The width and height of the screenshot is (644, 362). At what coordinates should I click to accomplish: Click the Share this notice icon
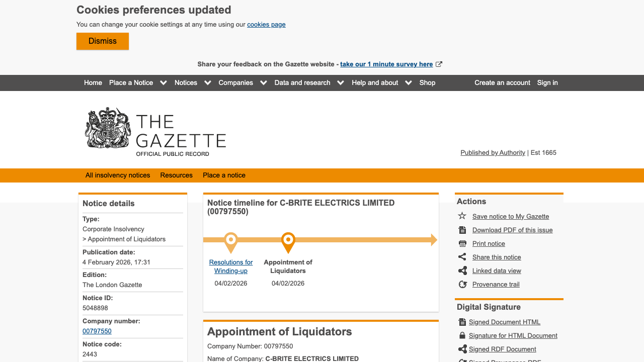point(462,257)
